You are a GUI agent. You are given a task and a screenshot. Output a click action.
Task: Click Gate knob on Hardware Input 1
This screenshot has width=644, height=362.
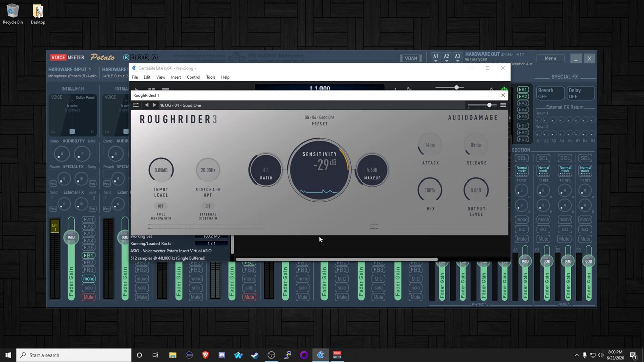83,154
